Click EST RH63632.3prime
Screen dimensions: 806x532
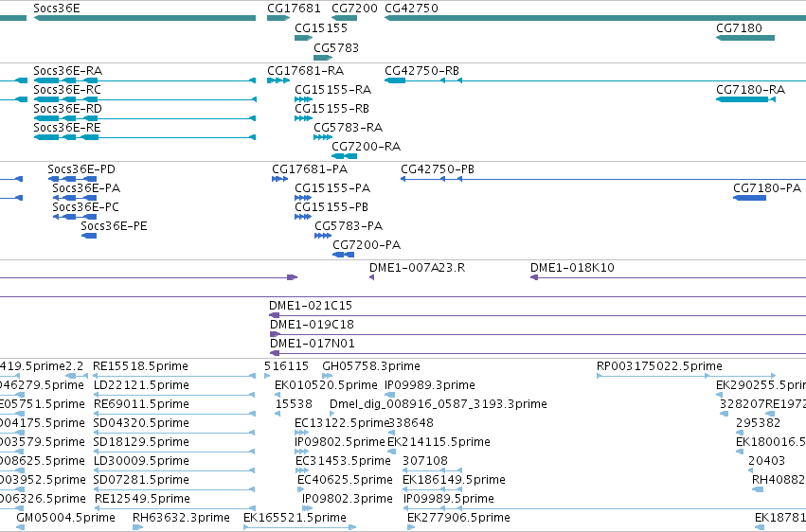coord(137,527)
